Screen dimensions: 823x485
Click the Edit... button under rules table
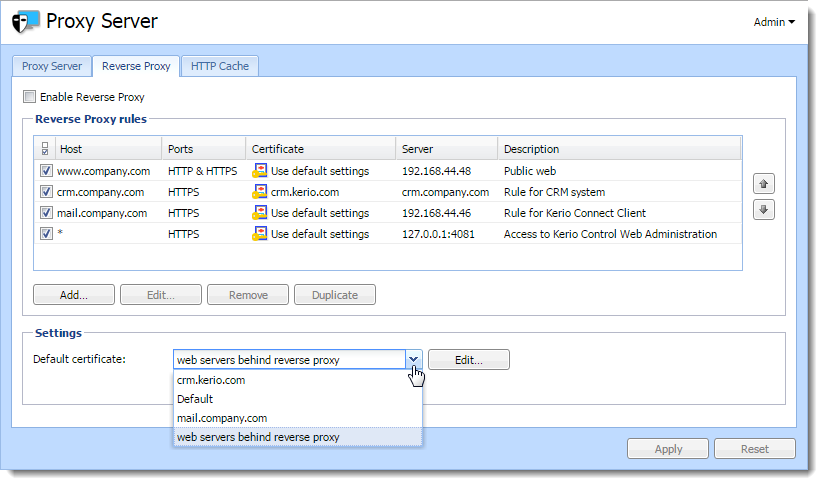point(161,295)
